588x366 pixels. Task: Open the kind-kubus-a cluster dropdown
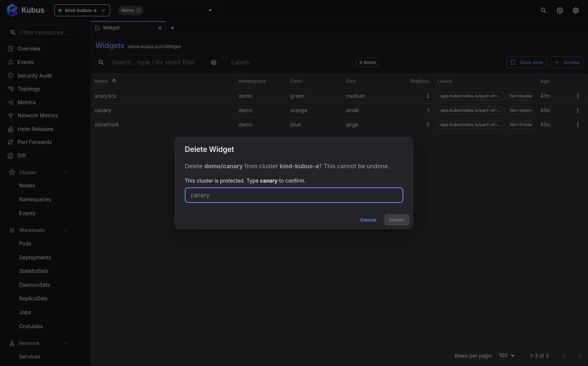[82, 10]
